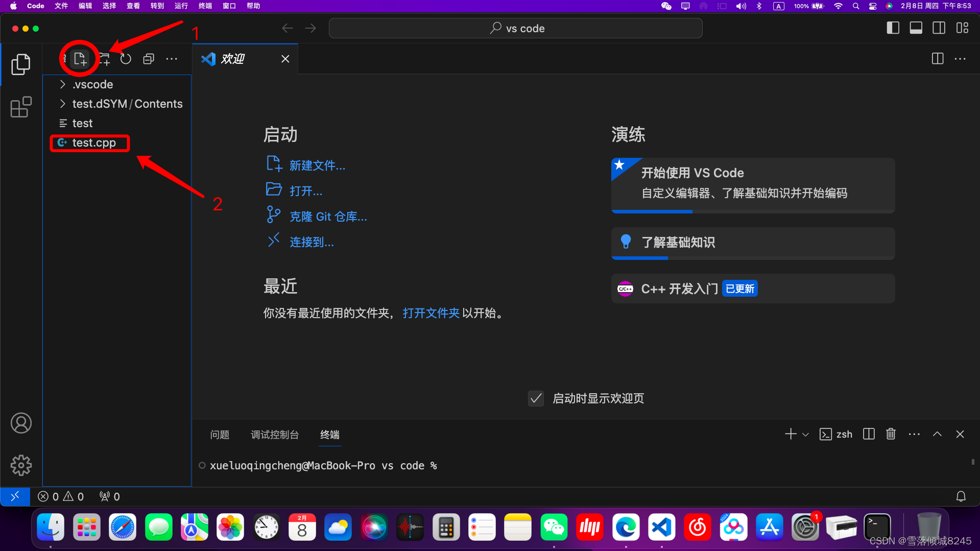Toggle bottom panel visibility
This screenshot has height=551, width=980.
[x=916, y=28]
